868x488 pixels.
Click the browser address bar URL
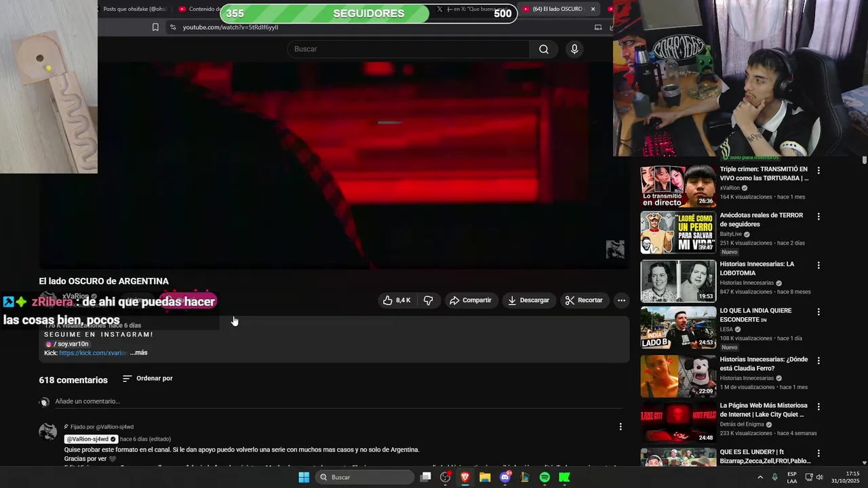point(231,27)
